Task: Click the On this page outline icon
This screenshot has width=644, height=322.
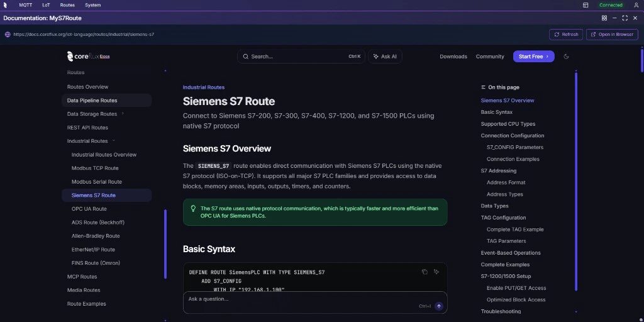Action: click(484, 87)
